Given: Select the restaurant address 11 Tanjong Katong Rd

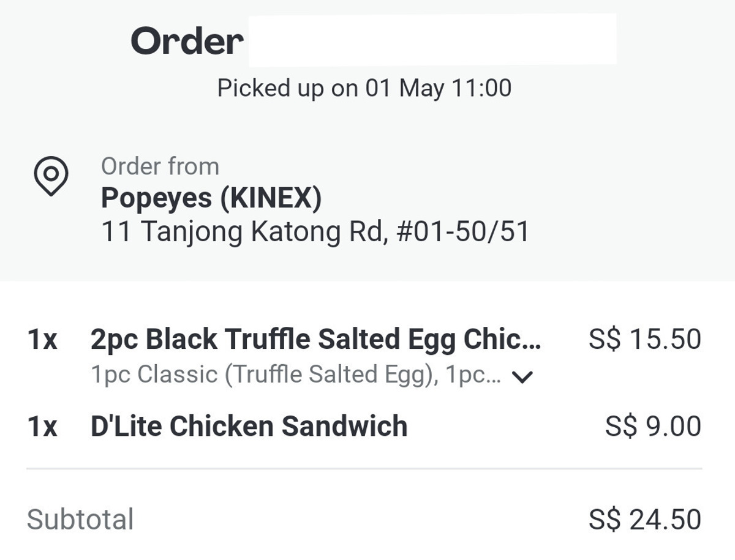Looking at the screenshot, I should [x=315, y=232].
